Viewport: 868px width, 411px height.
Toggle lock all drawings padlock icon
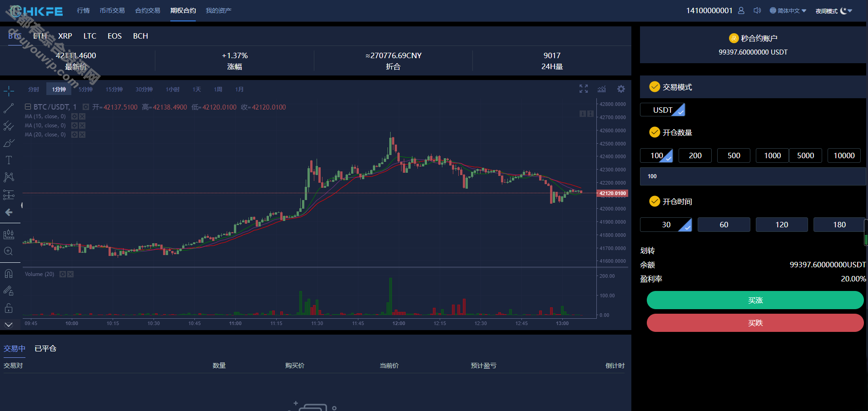click(x=9, y=308)
